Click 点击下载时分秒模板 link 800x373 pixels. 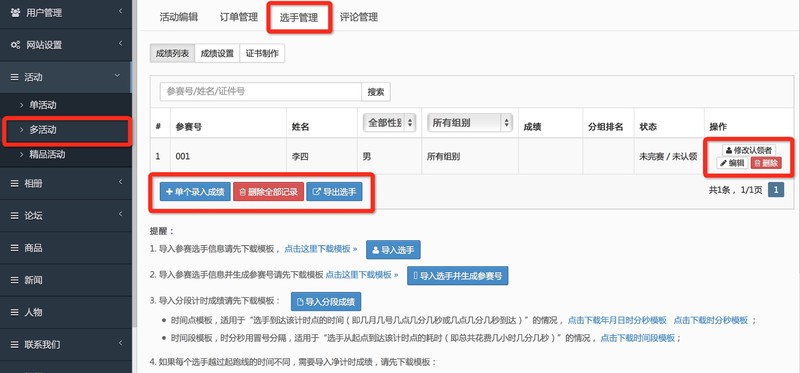pyautogui.click(x=710, y=320)
